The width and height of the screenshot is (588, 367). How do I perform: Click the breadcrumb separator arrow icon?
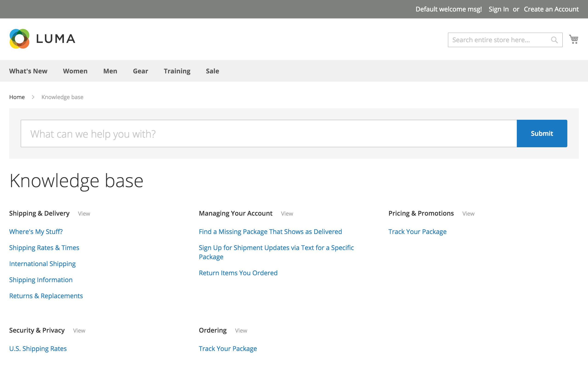click(33, 97)
